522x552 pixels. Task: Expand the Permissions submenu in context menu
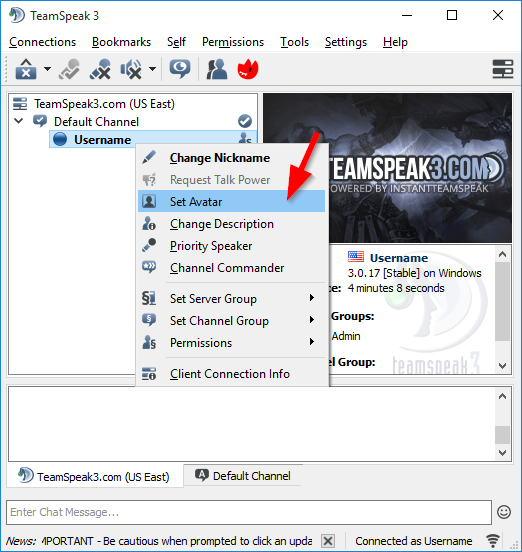(231, 343)
